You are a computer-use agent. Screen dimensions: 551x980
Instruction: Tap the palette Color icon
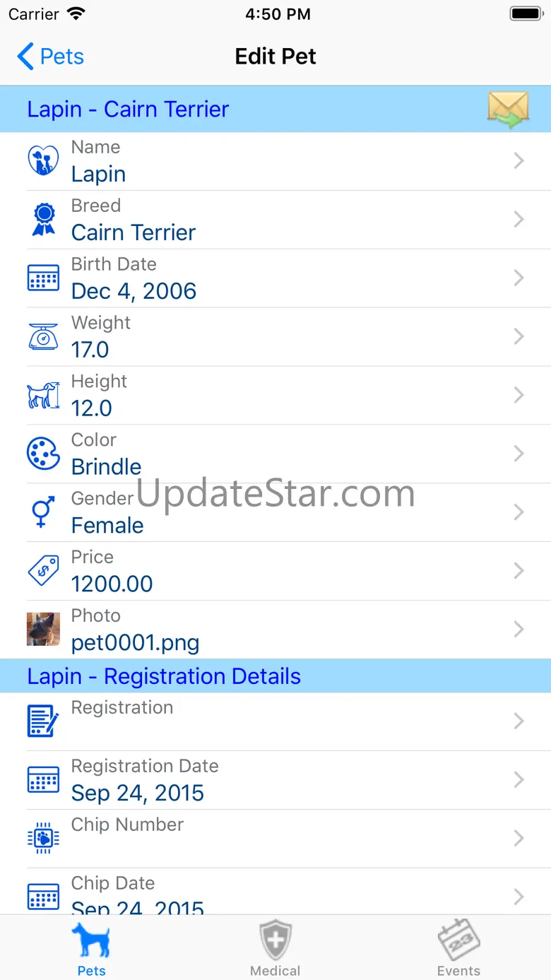point(43,454)
